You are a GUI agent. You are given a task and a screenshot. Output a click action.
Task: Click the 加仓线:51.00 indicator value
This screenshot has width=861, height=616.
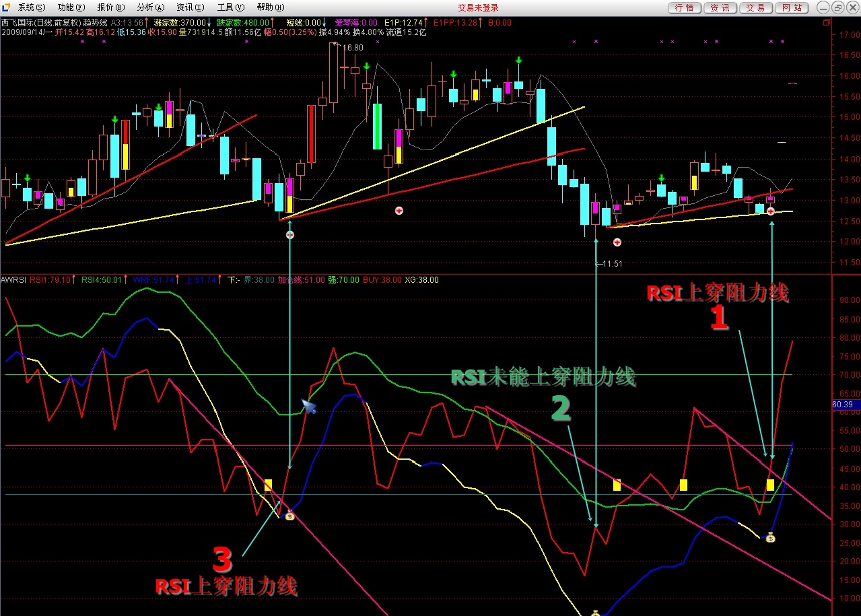tap(302, 279)
